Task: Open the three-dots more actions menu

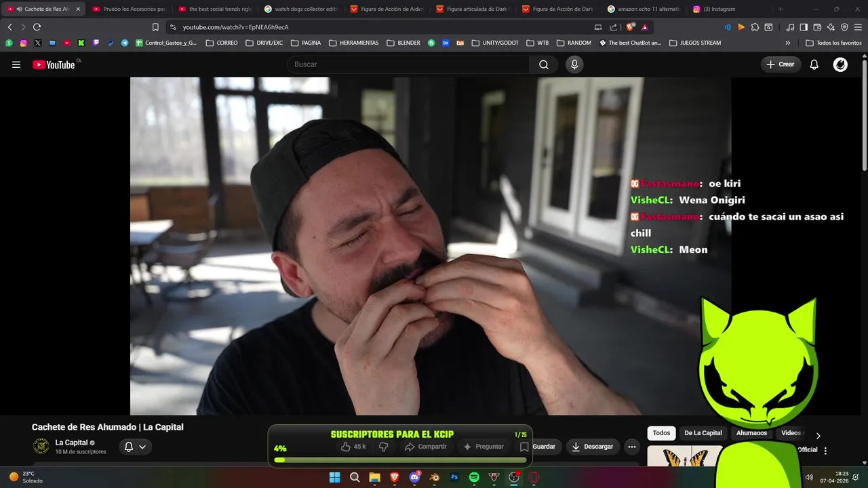Action: (632, 447)
